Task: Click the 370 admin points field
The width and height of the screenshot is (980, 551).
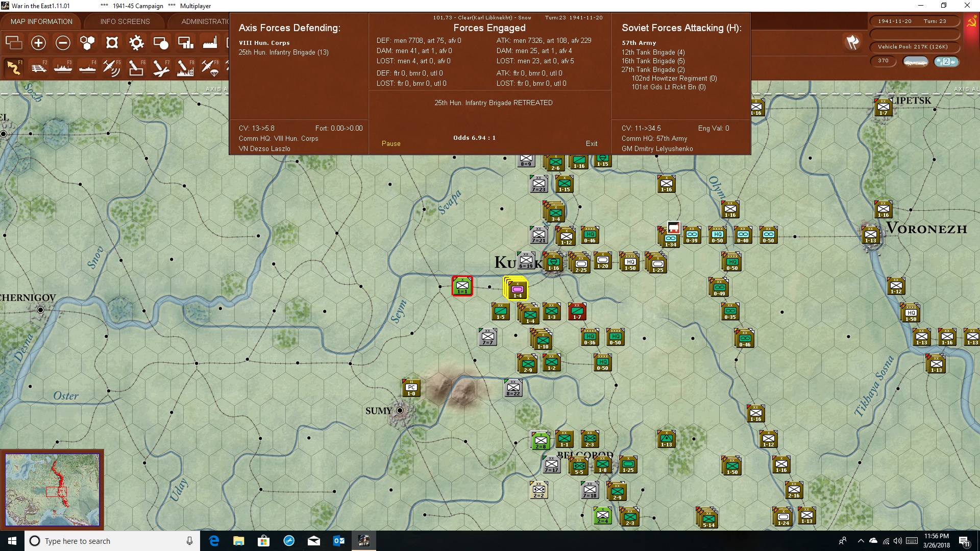Action: tap(884, 61)
